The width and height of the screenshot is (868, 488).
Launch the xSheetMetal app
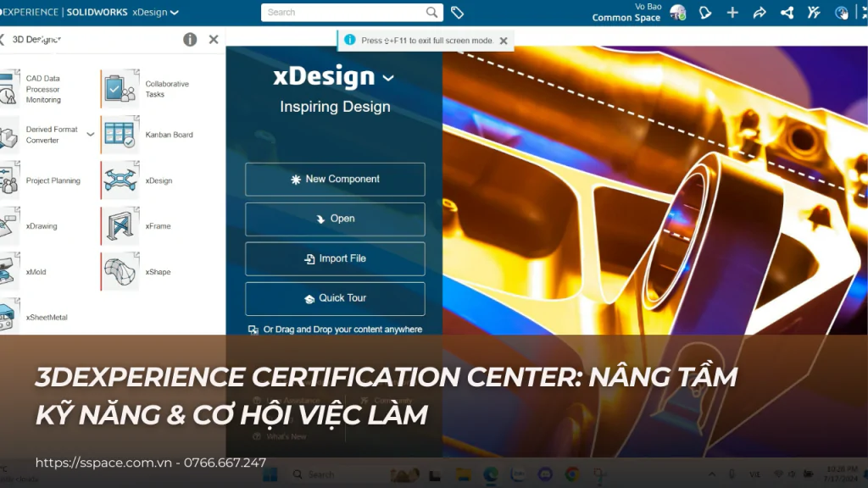[9, 317]
